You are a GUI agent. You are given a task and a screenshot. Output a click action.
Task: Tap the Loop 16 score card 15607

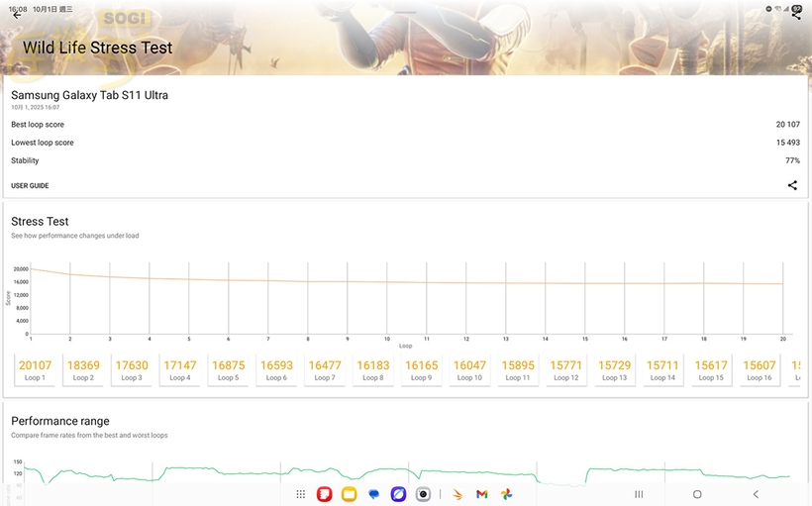[x=760, y=370]
